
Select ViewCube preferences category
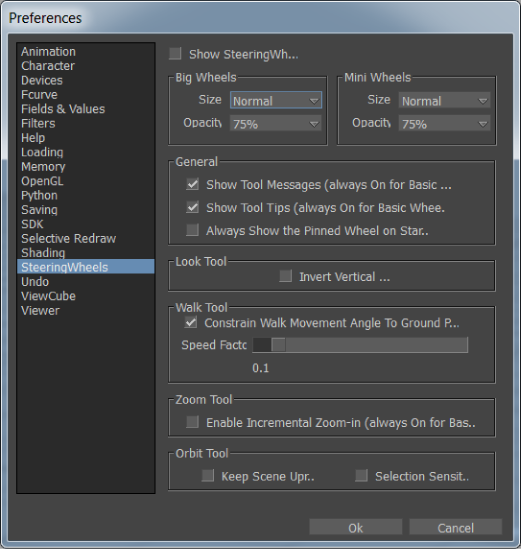[x=48, y=296]
